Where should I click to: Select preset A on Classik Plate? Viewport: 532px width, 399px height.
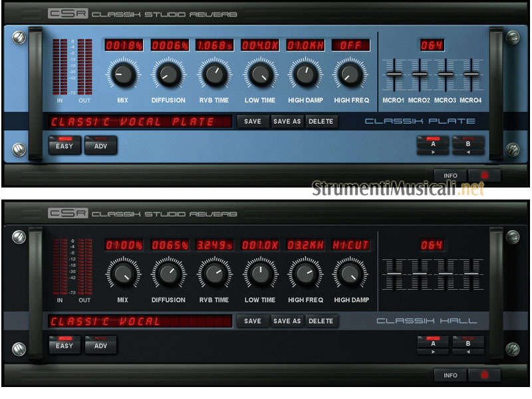(x=433, y=145)
